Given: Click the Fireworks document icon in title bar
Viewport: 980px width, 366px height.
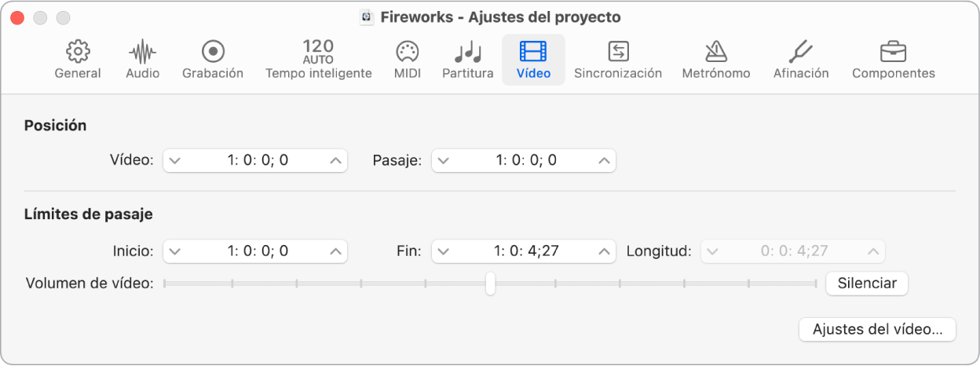Looking at the screenshot, I should pyautogui.click(x=366, y=16).
